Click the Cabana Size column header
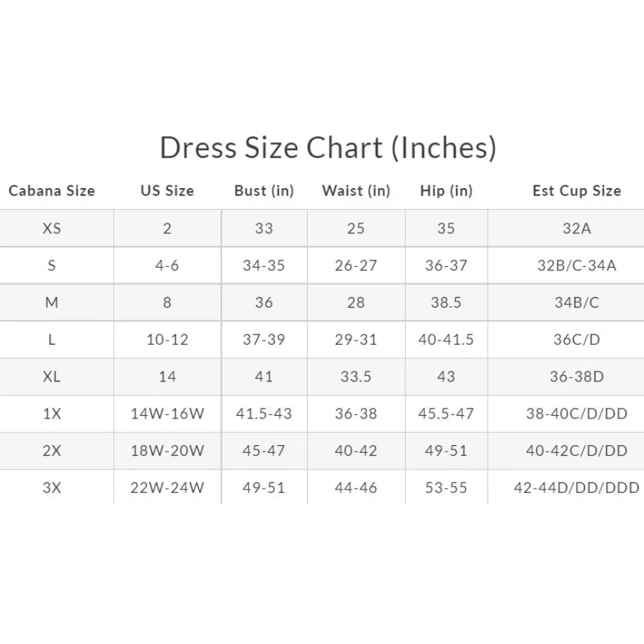Screen dimensions: 644x644 52,191
